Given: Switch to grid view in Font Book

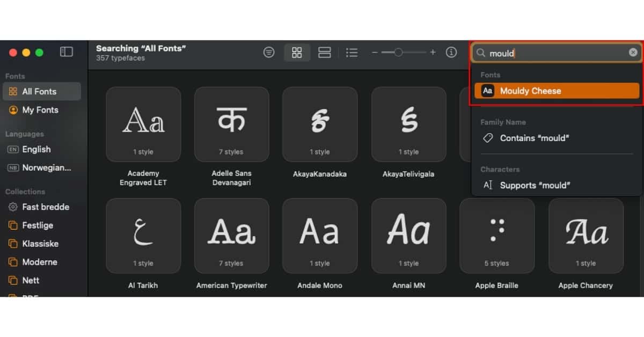Looking at the screenshot, I should tap(297, 52).
